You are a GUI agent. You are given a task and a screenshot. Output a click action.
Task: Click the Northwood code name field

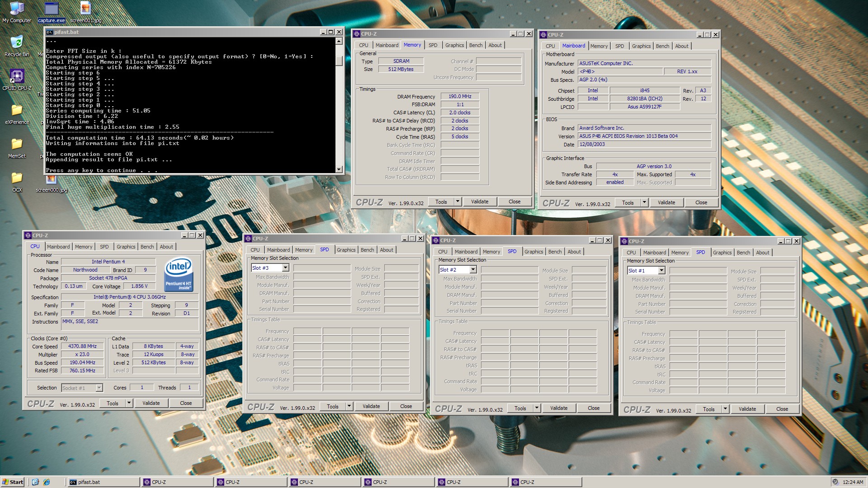pyautogui.click(x=85, y=270)
